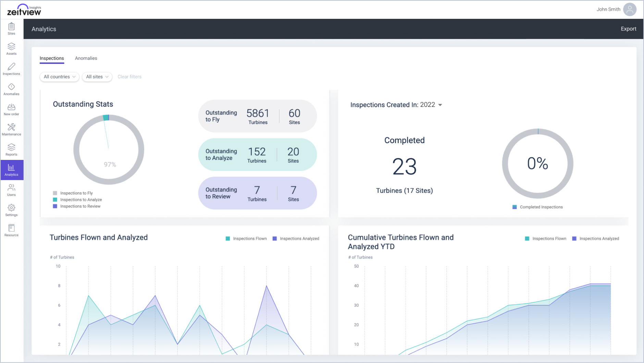The width and height of the screenshot is (644, 363).
Task: Click the "Analytics" page title in header
Action: tap(44, 29)
